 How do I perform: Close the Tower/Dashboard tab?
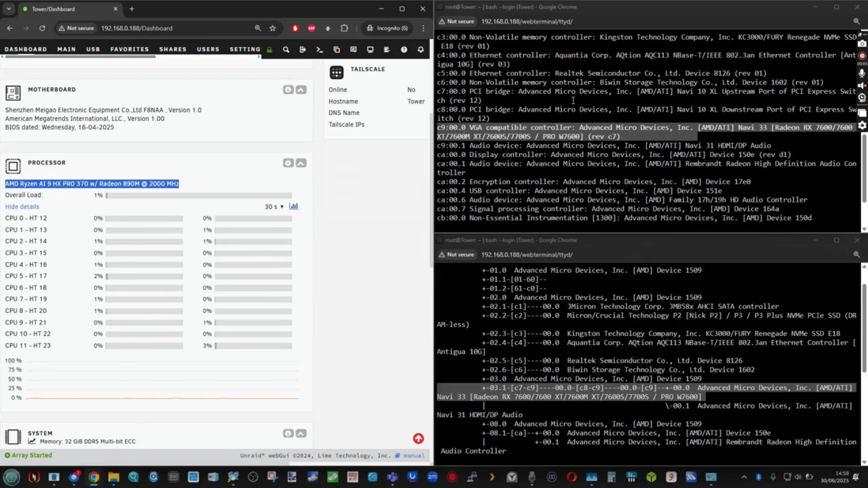(116, 9)
